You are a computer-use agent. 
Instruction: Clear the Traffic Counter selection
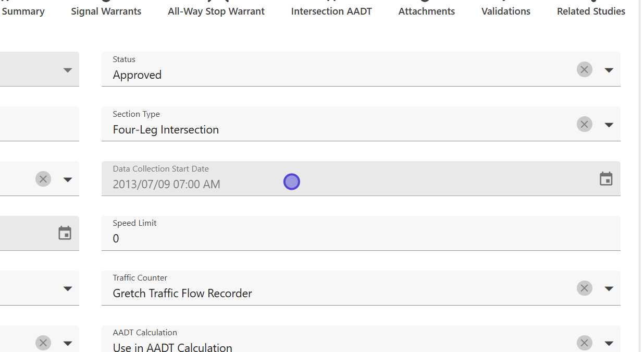point(584,288)
